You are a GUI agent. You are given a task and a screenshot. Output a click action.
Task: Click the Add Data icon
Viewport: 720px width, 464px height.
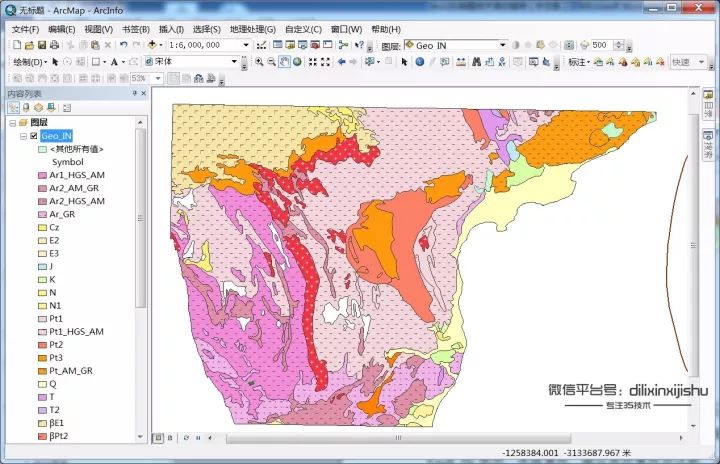(x=152, y=45)
